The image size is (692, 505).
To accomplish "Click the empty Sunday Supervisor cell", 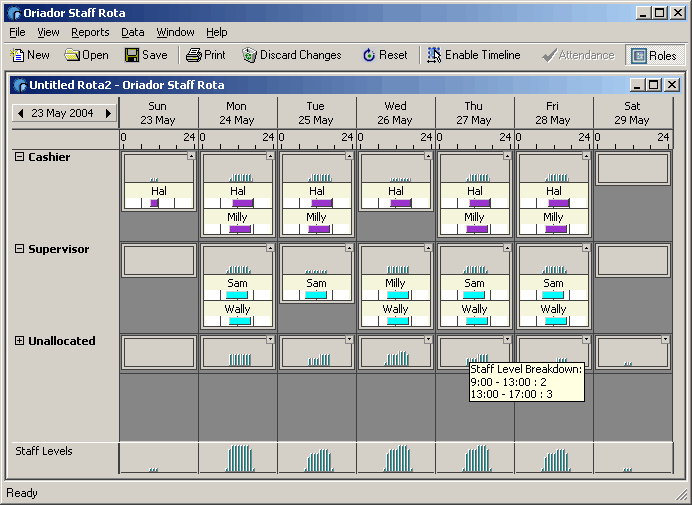I will point(159,260).
